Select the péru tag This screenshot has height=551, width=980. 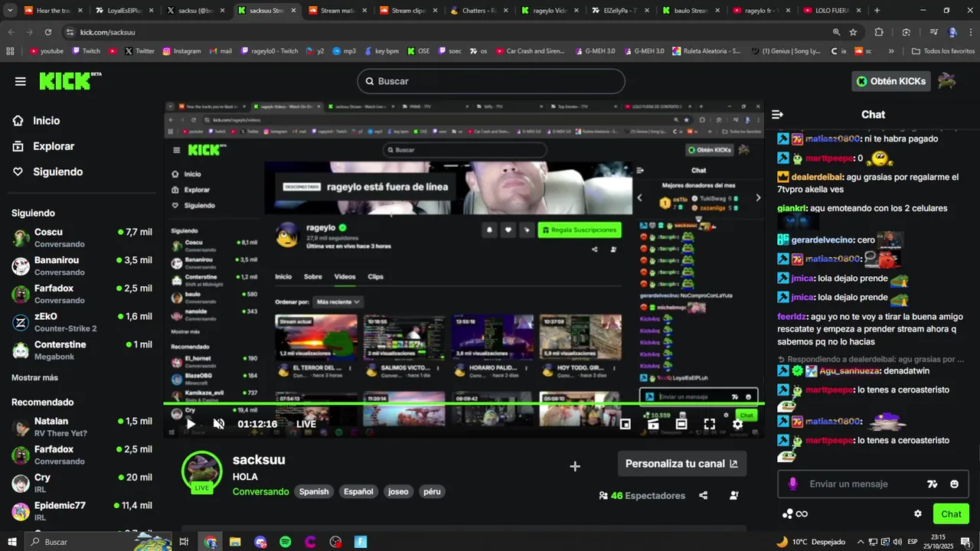432,491
